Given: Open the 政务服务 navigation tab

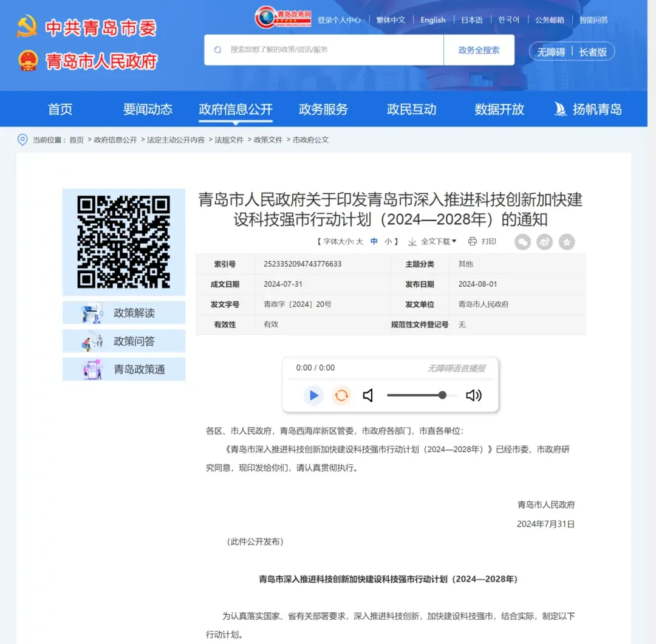Looking at the screenshot, I should click(322, 109).
